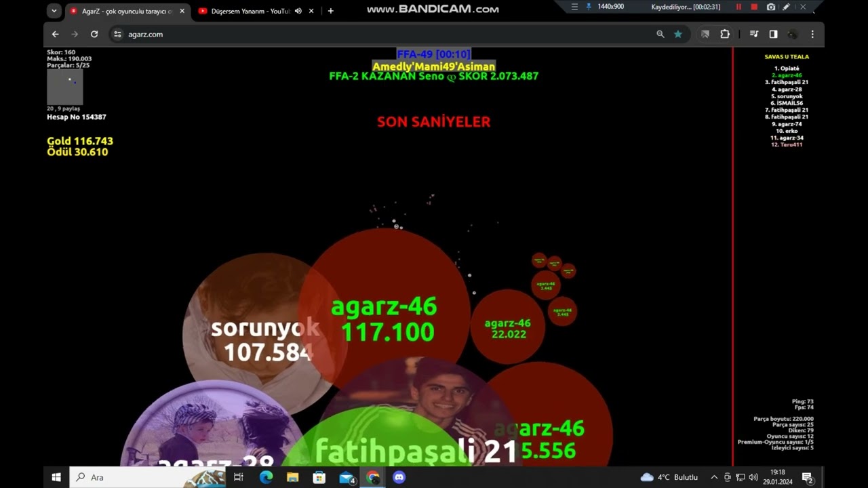
Task: Select leaderboard entry 10. erko
Action: coord(787,131)
